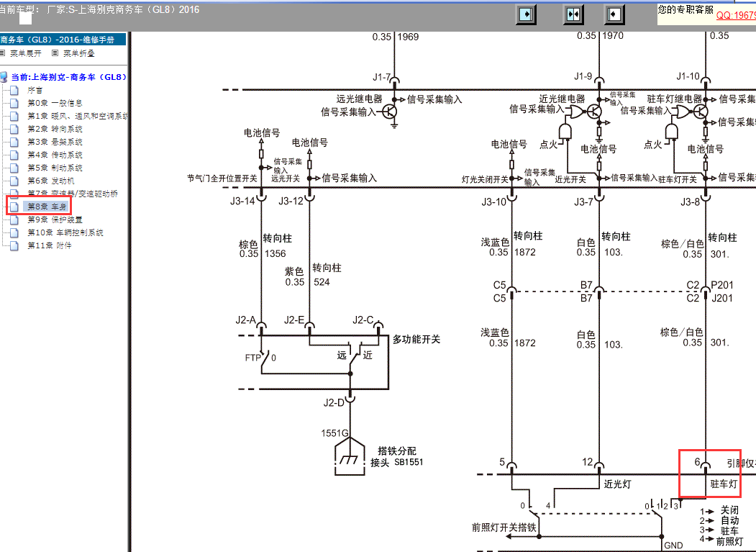
Task: Click the 近光继电器 label in diagram
Action: pyautogui.click(x=562, y=99)
